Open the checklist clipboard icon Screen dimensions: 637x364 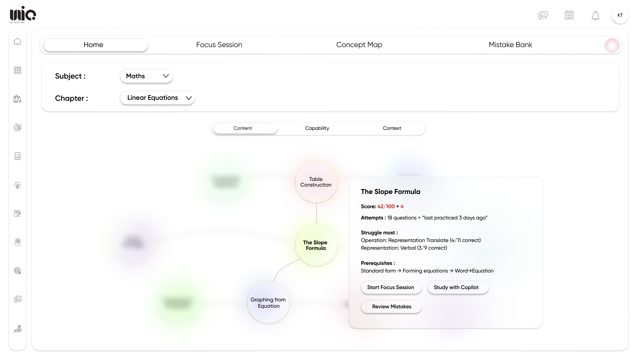18,156
